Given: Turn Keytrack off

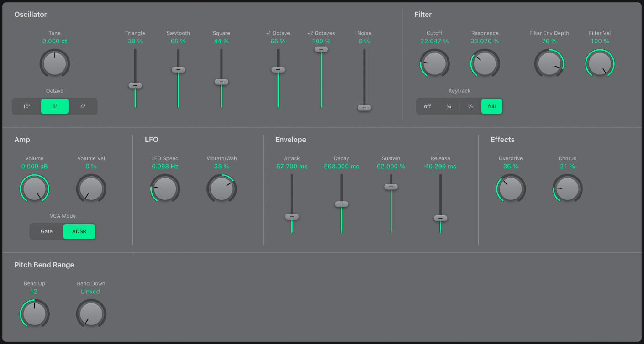Looking at the screenshot, I should (427, 106).
